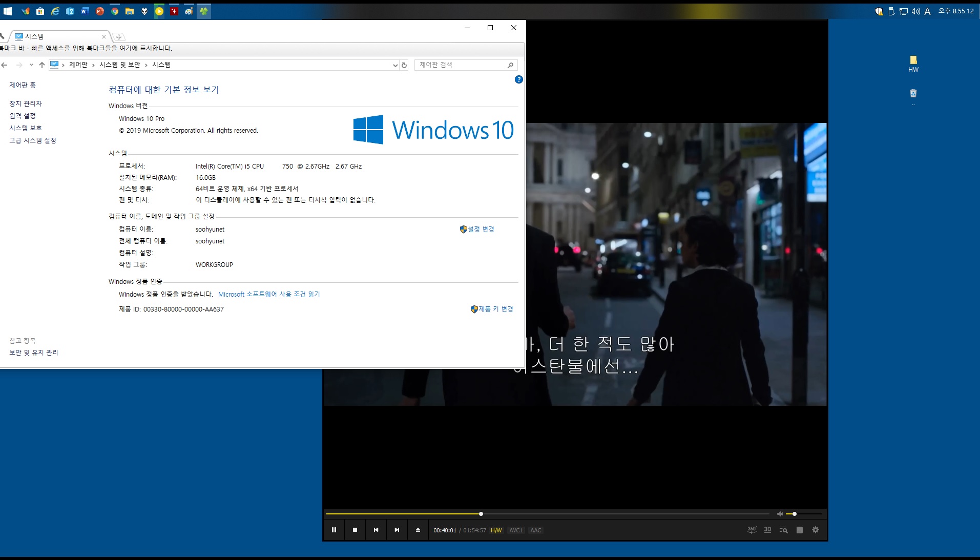Image resolution: width=980 pixels, height=560 pixels.
Task: Switch to yellow play-button media player on taskbar
Action: (x=159, y=11)
